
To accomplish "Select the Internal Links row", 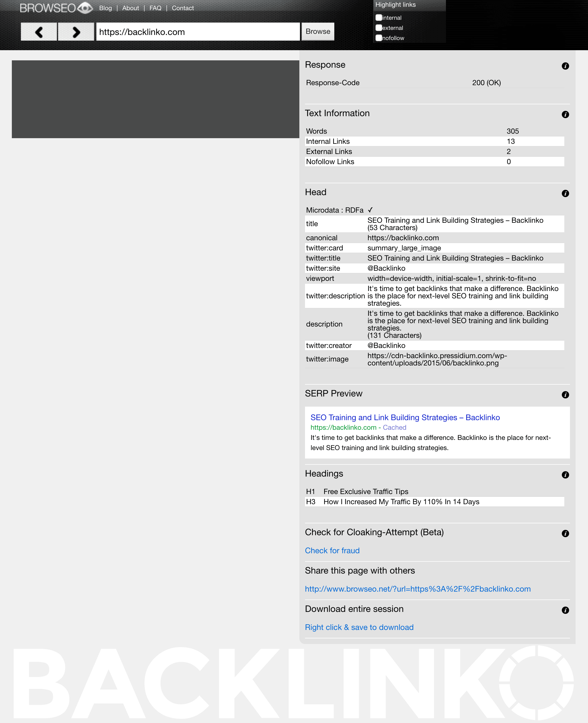I will point(434,141).
